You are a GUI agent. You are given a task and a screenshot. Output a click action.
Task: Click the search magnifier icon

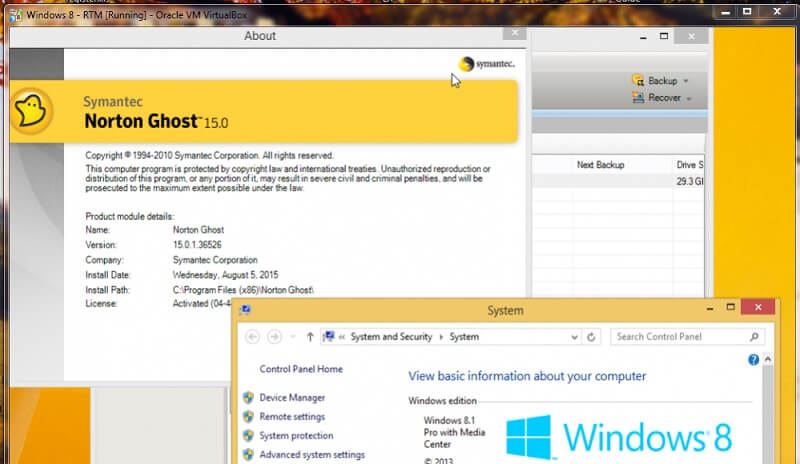[754, 337]
